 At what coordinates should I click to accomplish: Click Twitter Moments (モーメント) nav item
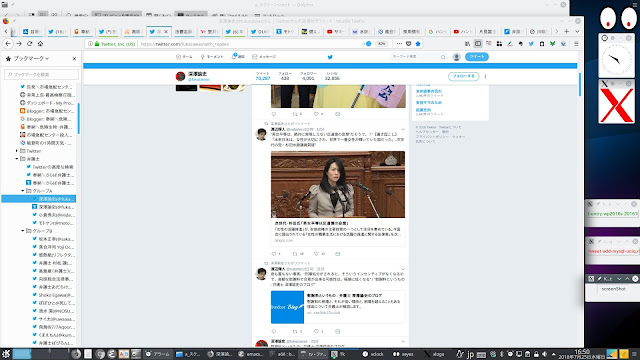[212, 57]
